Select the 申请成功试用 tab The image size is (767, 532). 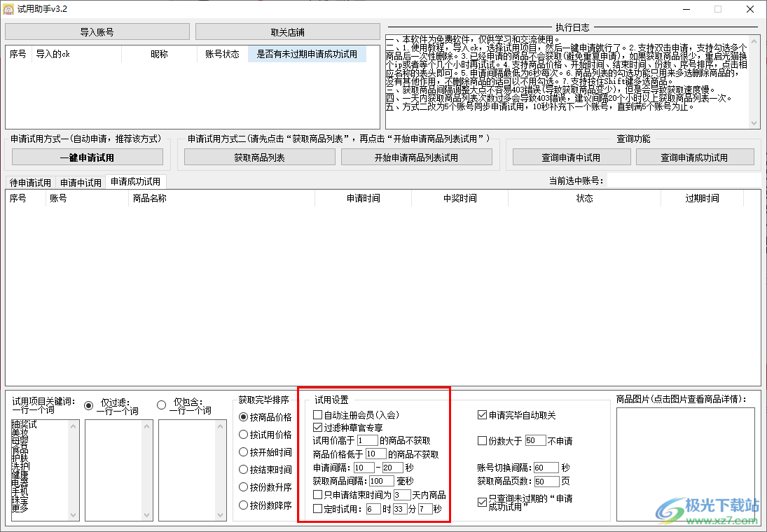click(x=135, y=181)
